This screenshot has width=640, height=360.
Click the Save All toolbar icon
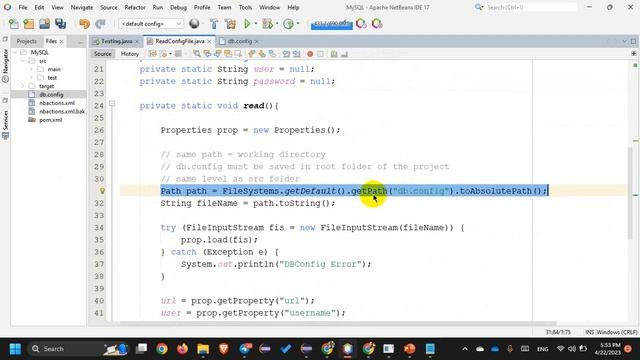click(60, 24)
